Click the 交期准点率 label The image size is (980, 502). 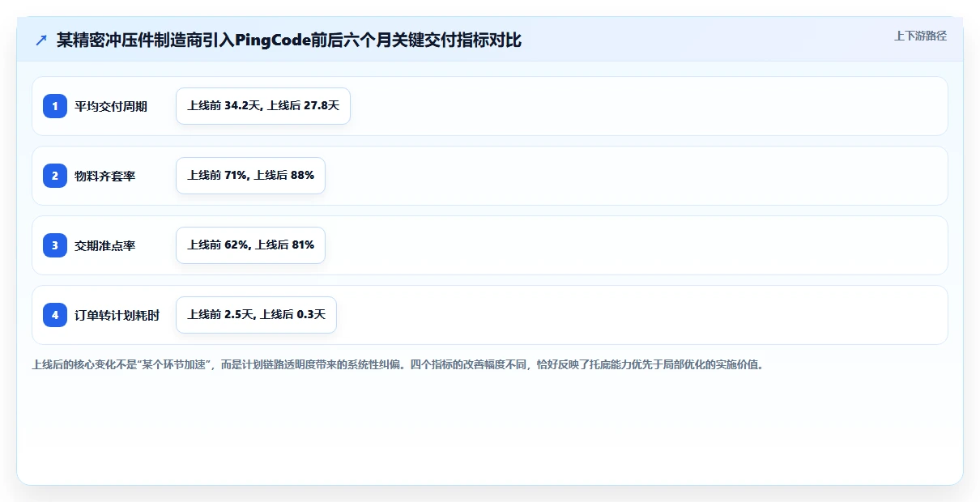pyautogui.click(x=105, y=245)
